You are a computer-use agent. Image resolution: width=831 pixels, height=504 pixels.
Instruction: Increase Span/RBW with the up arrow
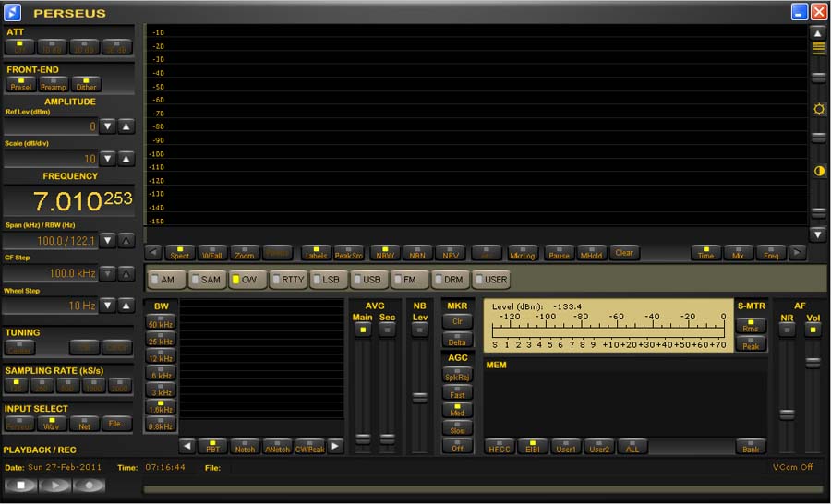(x=126, y=241)
